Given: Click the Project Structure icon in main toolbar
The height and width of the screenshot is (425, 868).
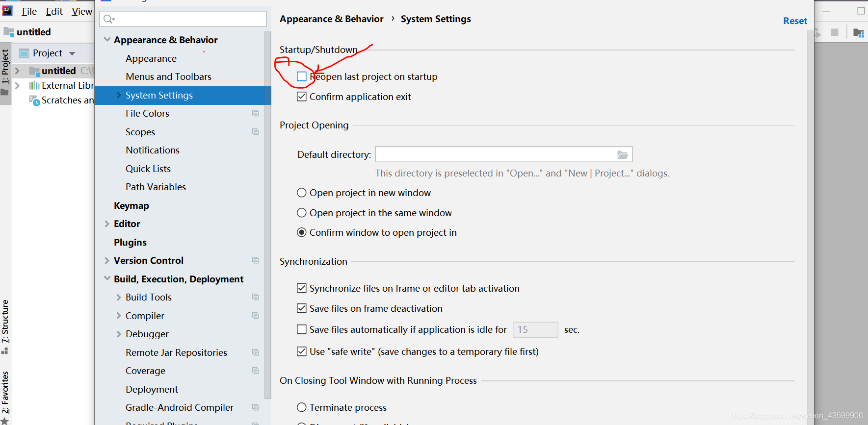Looking at the screenshot, I should click(x=858, y=33).
